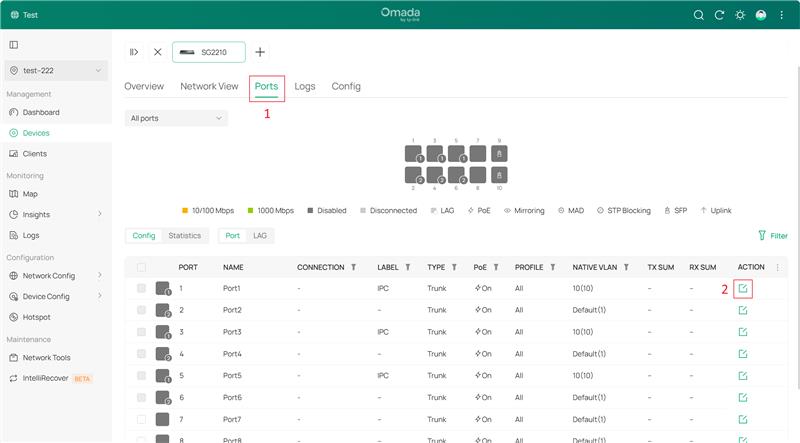Add a new device tab with plus
This screenshot has height=443, width=800.
(260, 52)
